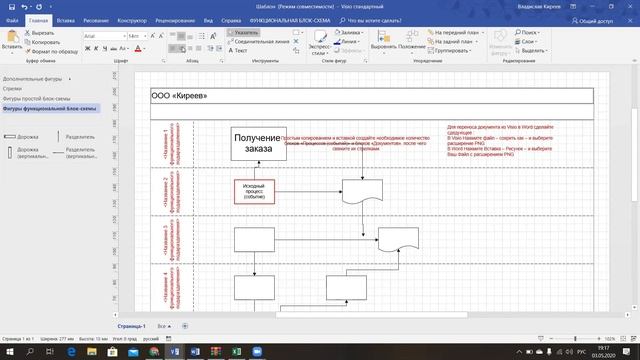Viewport: 640px width, 360px height.
Task: Click the decrease indent icon
Action: pyautogui.click(x=211, y=49)
